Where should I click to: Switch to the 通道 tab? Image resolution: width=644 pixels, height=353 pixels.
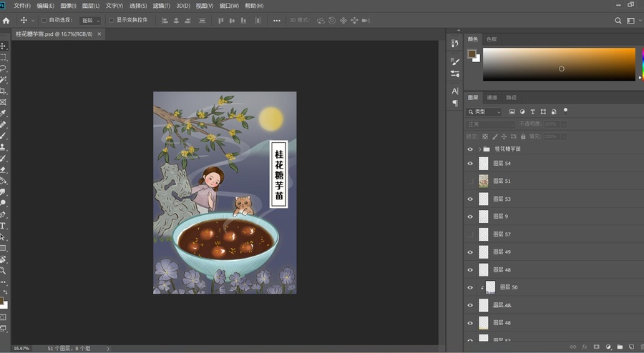pos(492,98)
